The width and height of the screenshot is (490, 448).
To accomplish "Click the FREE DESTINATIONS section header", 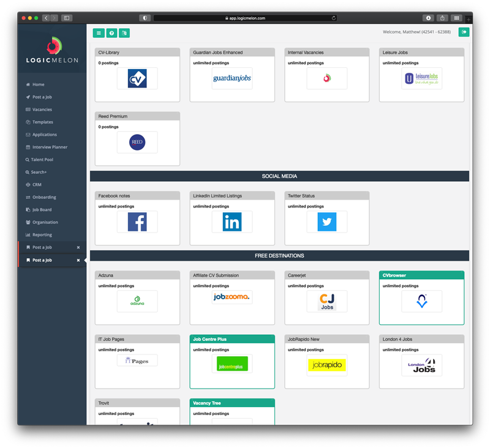I will pyautogui.click(x=279, y=256).
